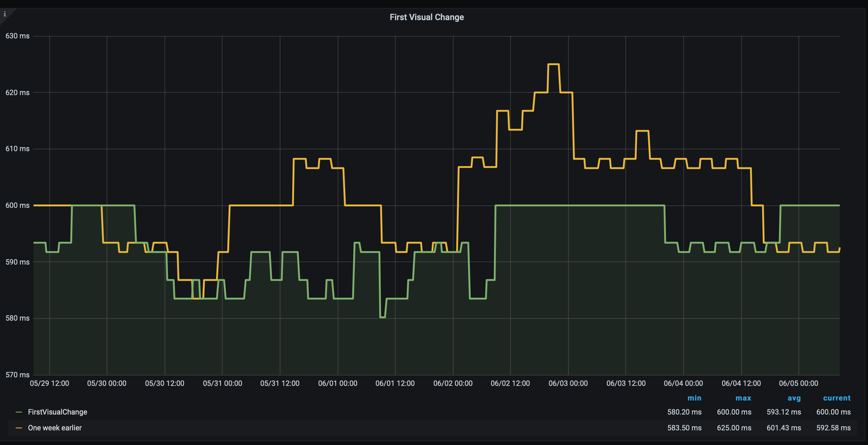Open color picker for green FirstVisualChange line swatch
This screenshot has height=445, width=868.
click(x=19, y=412)
